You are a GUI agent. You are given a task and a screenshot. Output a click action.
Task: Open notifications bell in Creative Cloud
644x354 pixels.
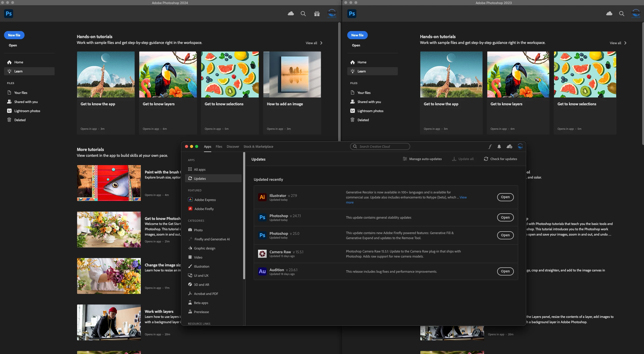499,146
